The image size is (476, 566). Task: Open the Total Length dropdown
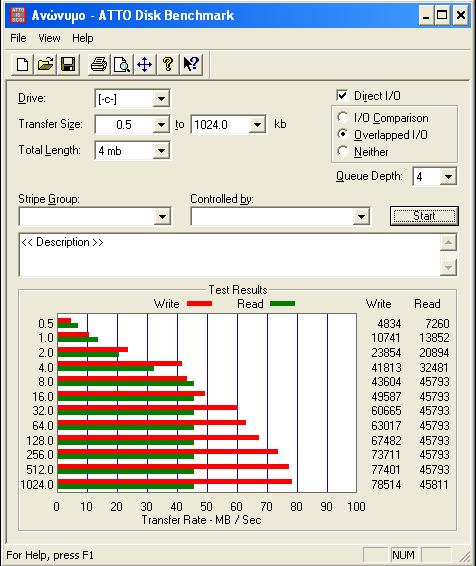coord(161,151)
